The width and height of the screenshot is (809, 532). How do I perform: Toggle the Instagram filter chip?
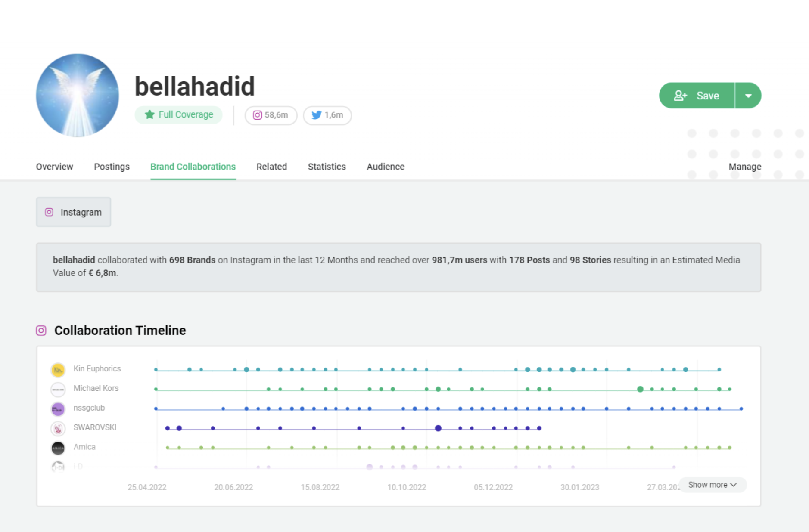point(73,212)
